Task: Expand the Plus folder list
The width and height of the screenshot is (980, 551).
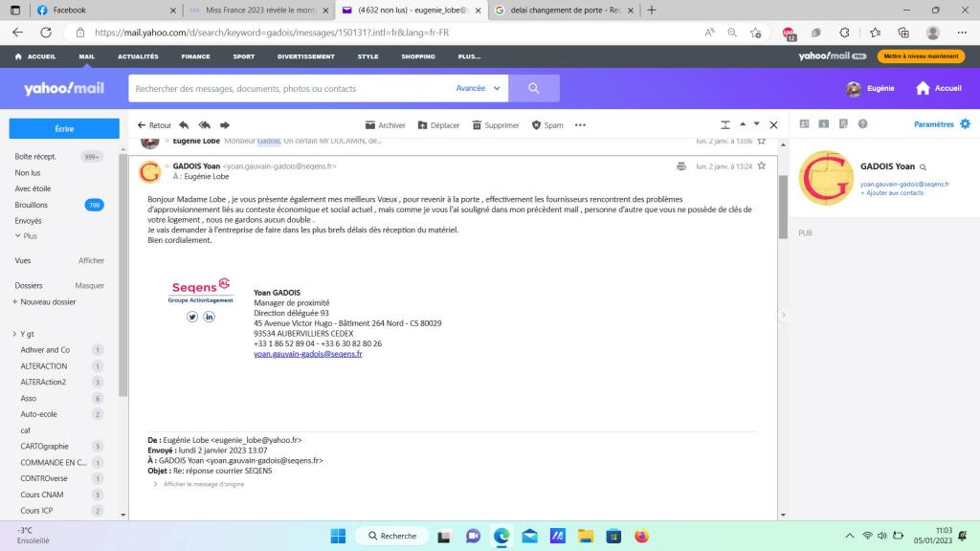Action: pos(26,235)
